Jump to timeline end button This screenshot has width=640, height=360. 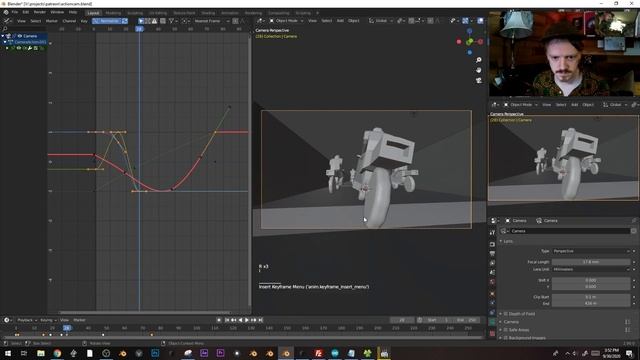[x=260, y=320]
